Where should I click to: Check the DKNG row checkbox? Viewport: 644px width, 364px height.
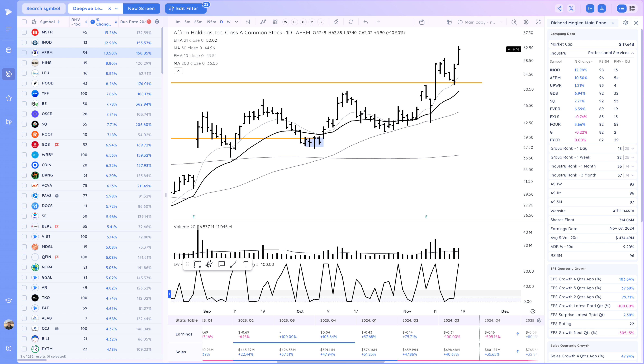coord(24,175)
